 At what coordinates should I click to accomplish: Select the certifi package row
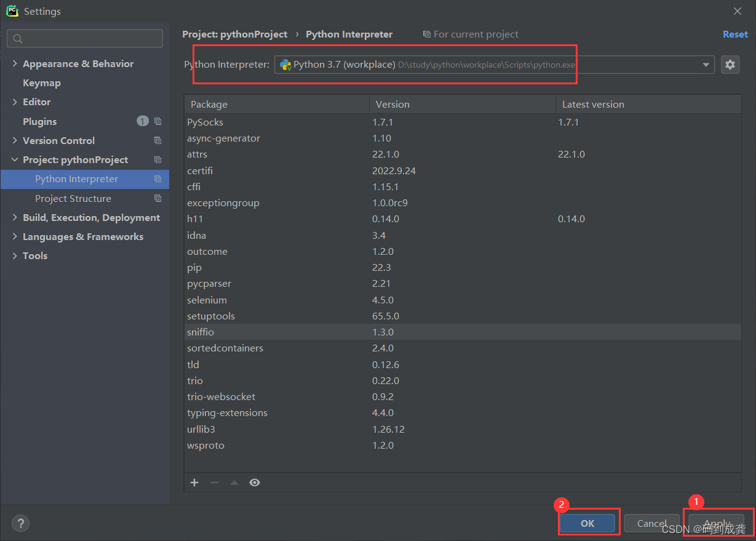463,170
